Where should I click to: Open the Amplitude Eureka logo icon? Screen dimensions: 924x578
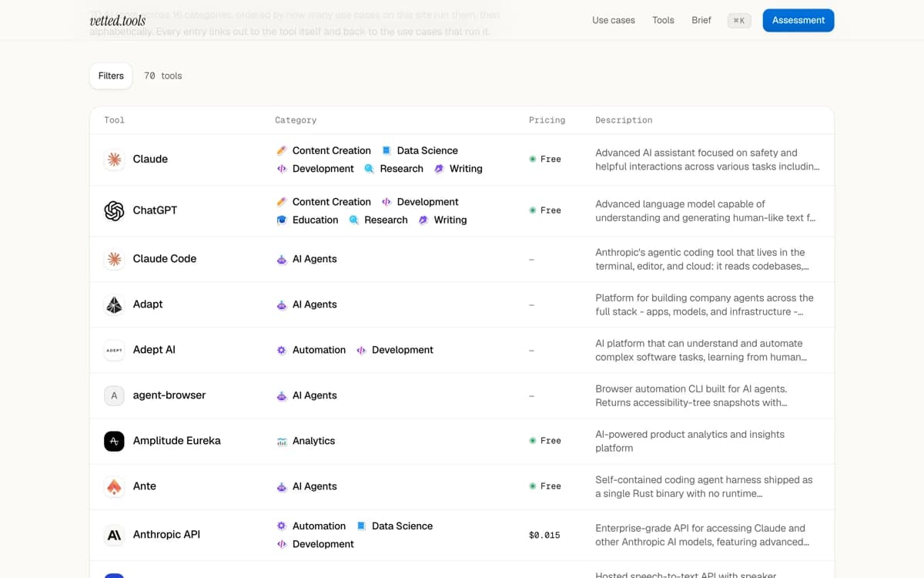tap(114, 441)
